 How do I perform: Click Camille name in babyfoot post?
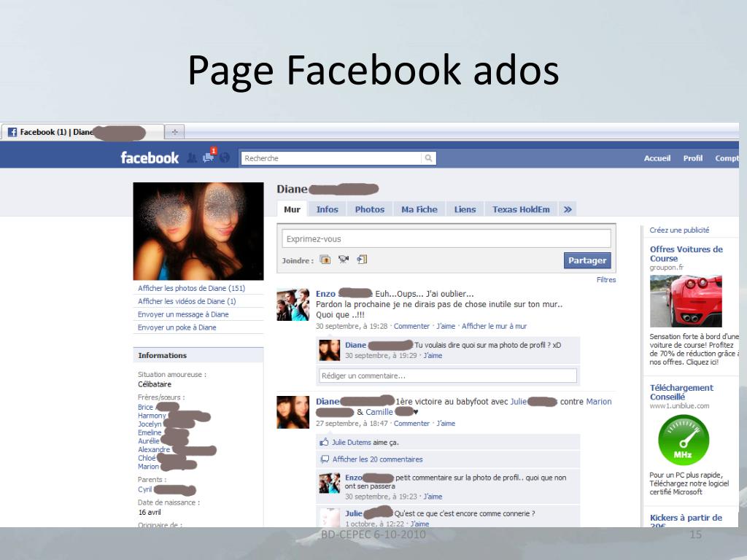379,412
